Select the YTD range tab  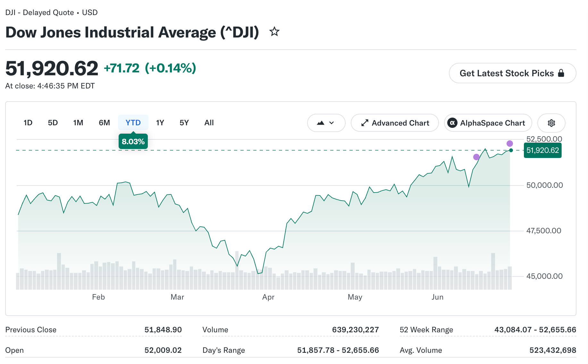pyautogui.click(x=133, y=123)
